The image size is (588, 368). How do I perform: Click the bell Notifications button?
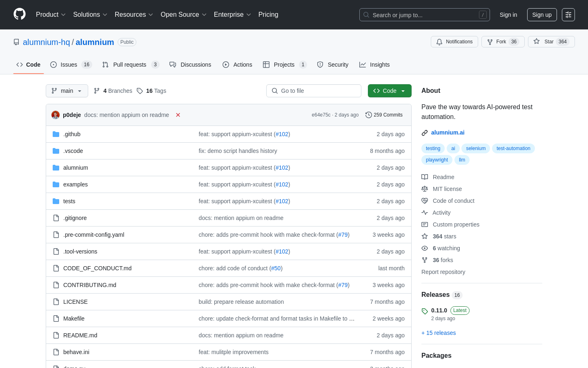(454, 42)
